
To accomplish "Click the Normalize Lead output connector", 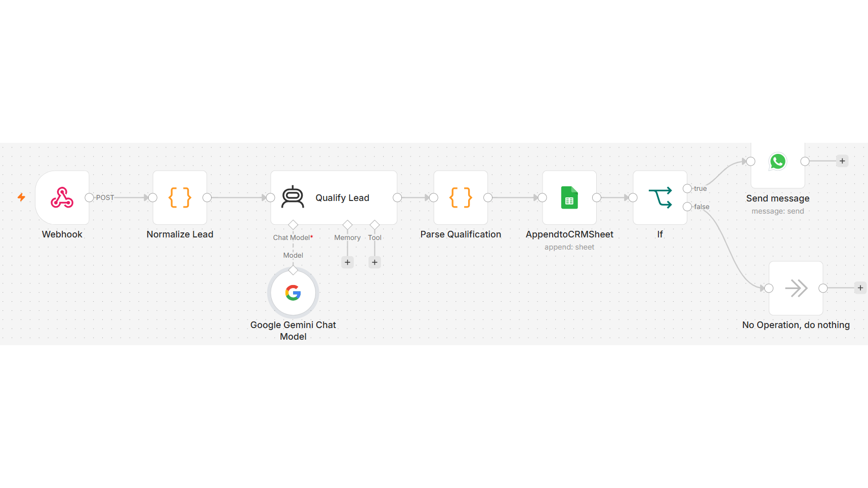I will [207, 197].
